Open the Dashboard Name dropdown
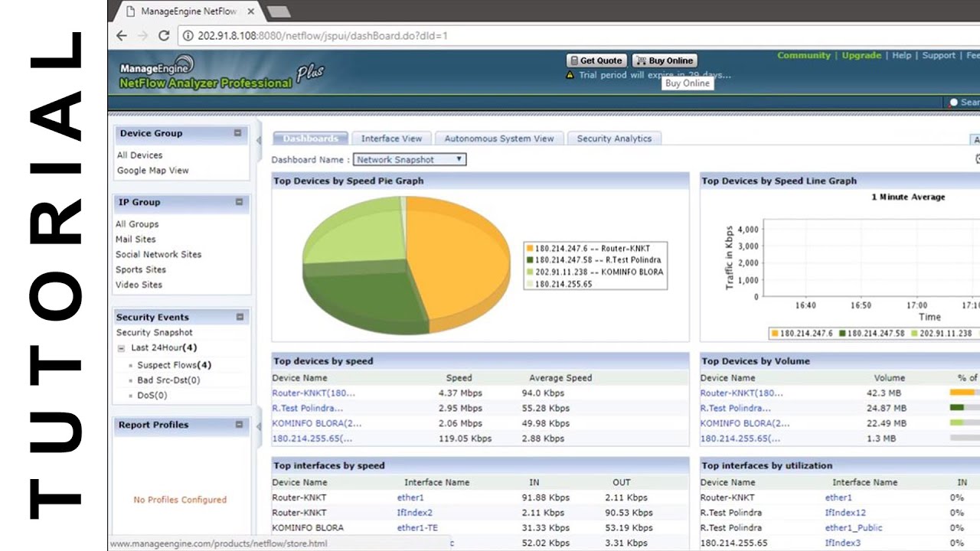The height and width of the screenshot is (551, 980). tap(410, 160)
